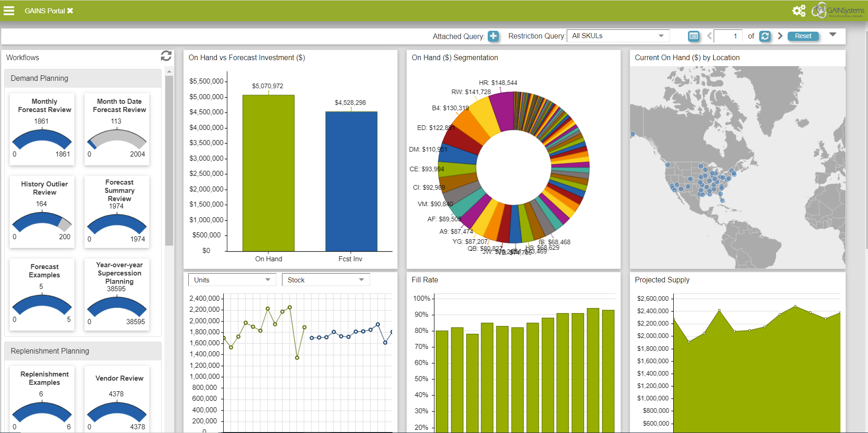868x433 pixels.
Task: Open the Restriction Query dropdown
Action: (618, 36)
